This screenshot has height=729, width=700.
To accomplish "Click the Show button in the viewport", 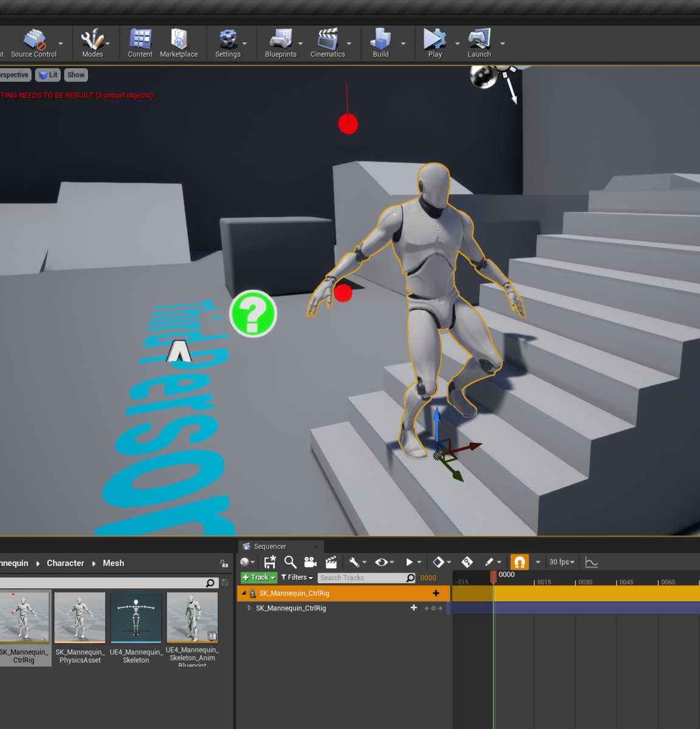I will pos(75,75).
